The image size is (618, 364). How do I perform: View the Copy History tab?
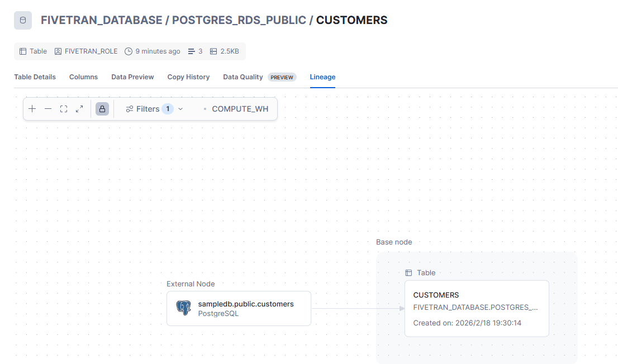coord(188,77)
